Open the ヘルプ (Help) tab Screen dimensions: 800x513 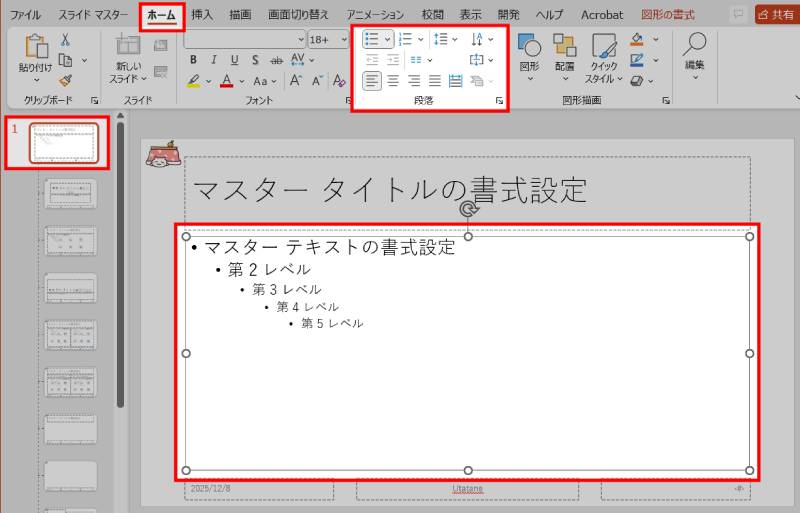549,15
